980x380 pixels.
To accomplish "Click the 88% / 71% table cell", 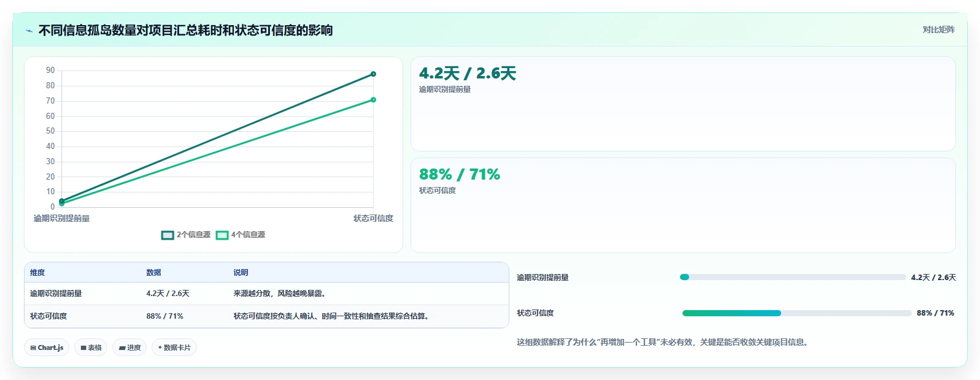I will [164, 316].
